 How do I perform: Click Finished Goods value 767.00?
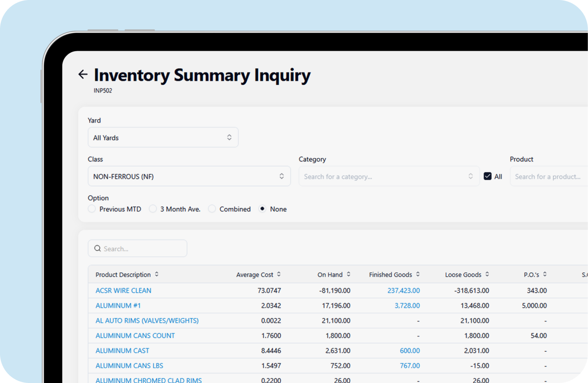[x=410, y=366]
